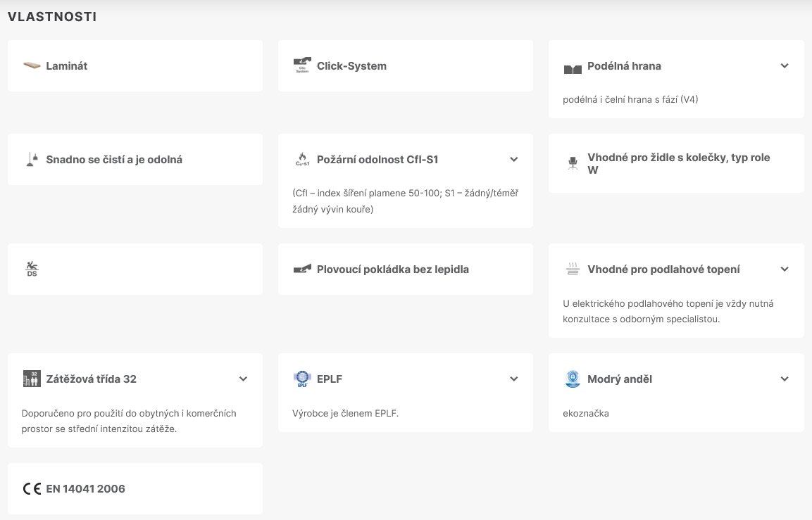This screenshot has height=520, width=812.
Task: Click the fire resistance Cfl-S1 flame icon
Action: (x=302, y=160)
